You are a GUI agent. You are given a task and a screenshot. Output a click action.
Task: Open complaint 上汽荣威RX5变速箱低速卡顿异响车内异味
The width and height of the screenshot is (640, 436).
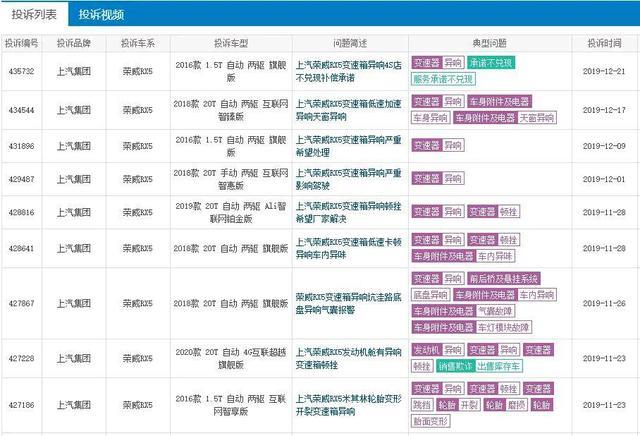[349, 248]
